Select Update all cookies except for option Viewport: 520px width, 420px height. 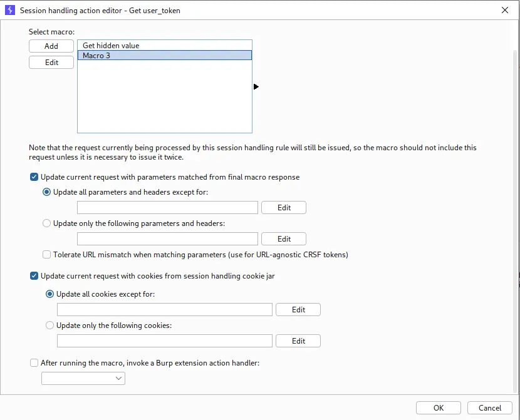[x=49, y=294]
